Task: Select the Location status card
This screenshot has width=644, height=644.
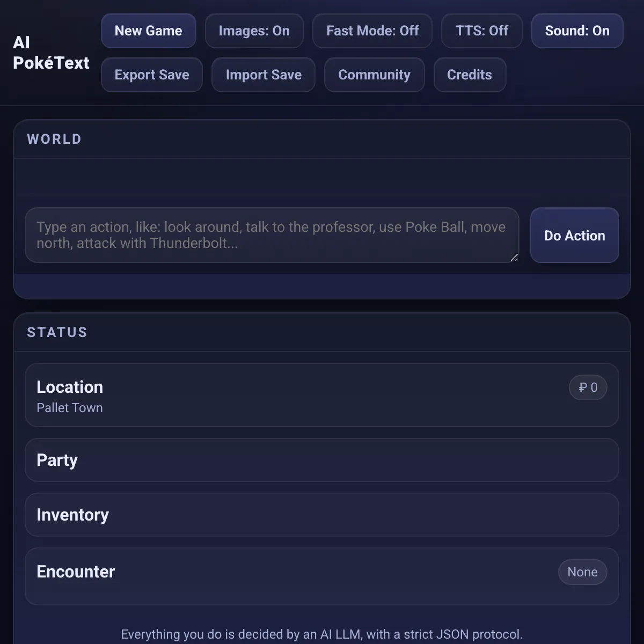Action: click(268, 396)
